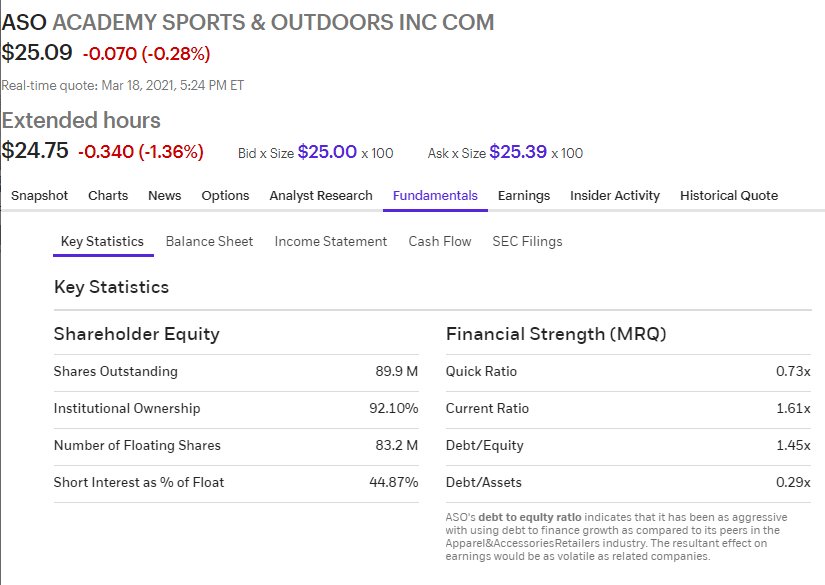The image size is (825, 585).
Task: Click the Extended hours heading
Action: coord(81,120)
